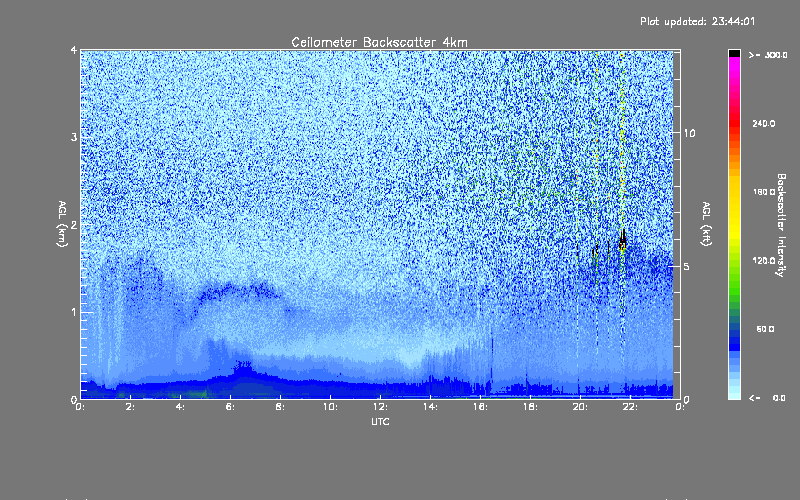Click the 'Plot updated: 23:44:01' timestamp
This screenshot has width=800, height=500.
(697, 21)
